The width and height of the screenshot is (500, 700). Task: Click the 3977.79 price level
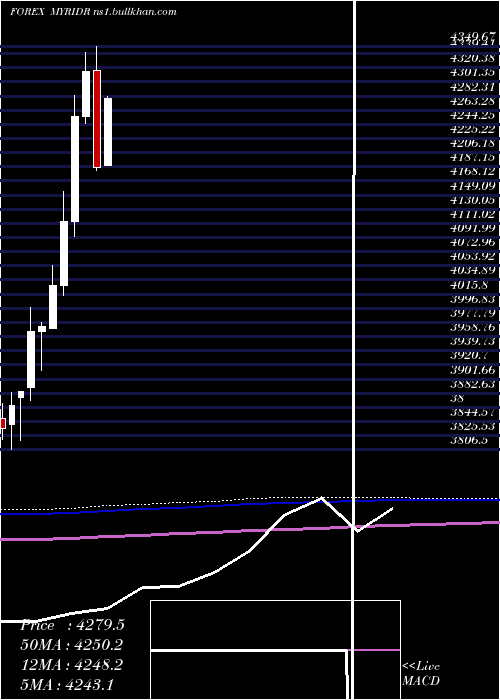pyautogui.click(x=473, y=313)
